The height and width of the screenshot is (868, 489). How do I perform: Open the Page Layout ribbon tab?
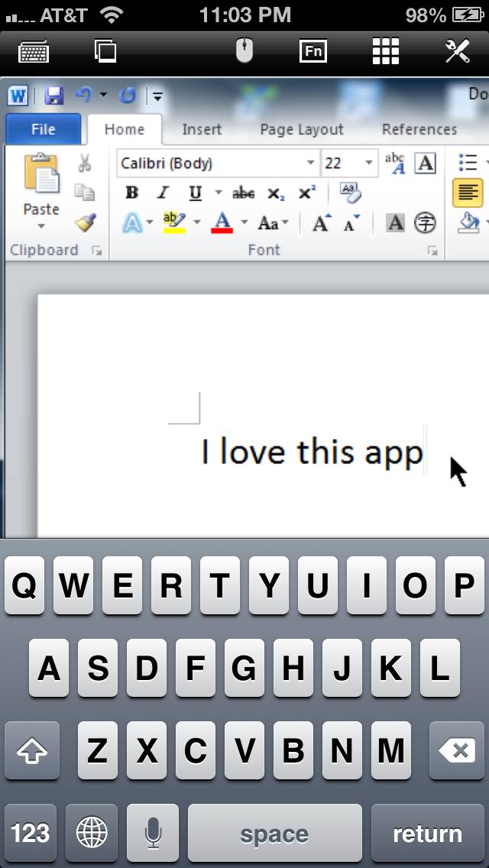(x=302, y=129)
